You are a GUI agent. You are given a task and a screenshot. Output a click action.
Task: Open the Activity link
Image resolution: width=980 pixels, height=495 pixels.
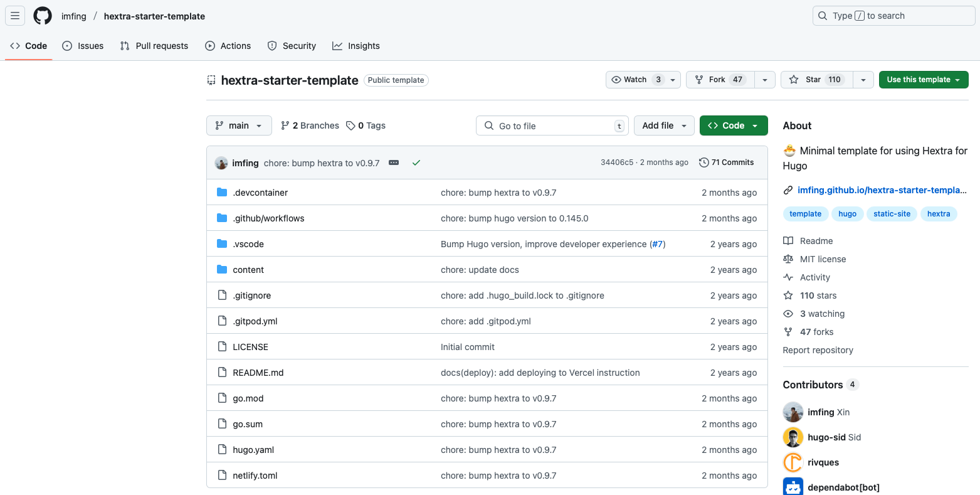pos(807,277)
